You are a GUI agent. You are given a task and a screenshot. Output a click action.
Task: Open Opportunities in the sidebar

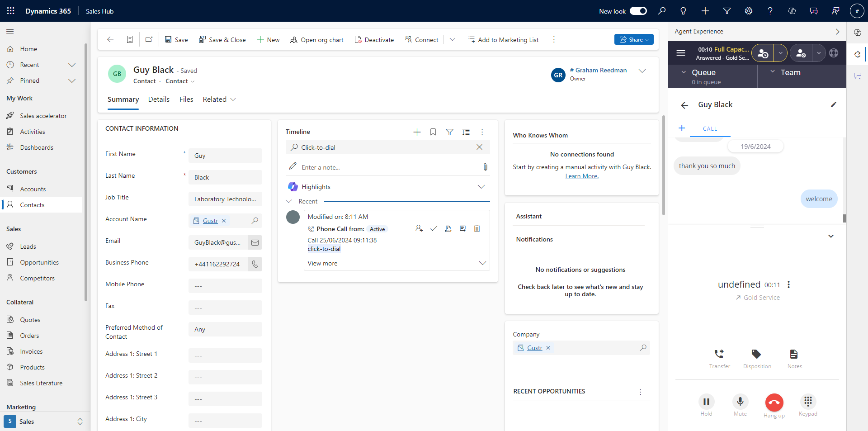click(39, 262)
